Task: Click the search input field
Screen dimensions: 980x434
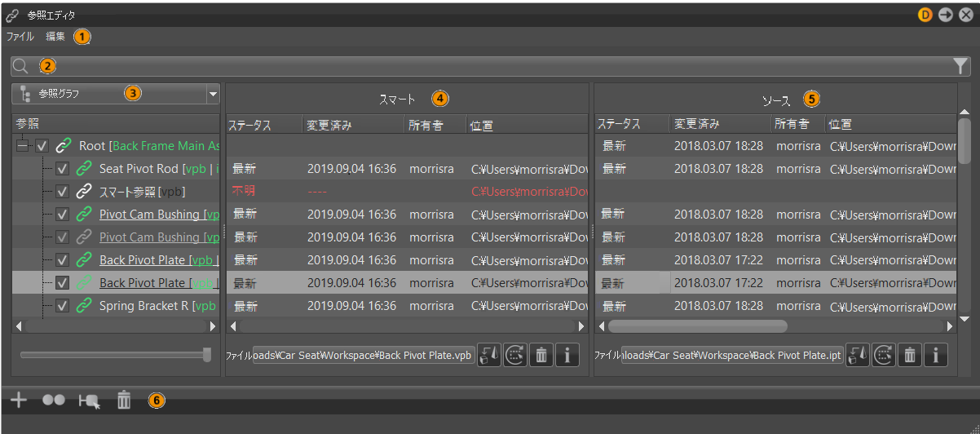Action: pyautogui.click(x=489, y=67)
